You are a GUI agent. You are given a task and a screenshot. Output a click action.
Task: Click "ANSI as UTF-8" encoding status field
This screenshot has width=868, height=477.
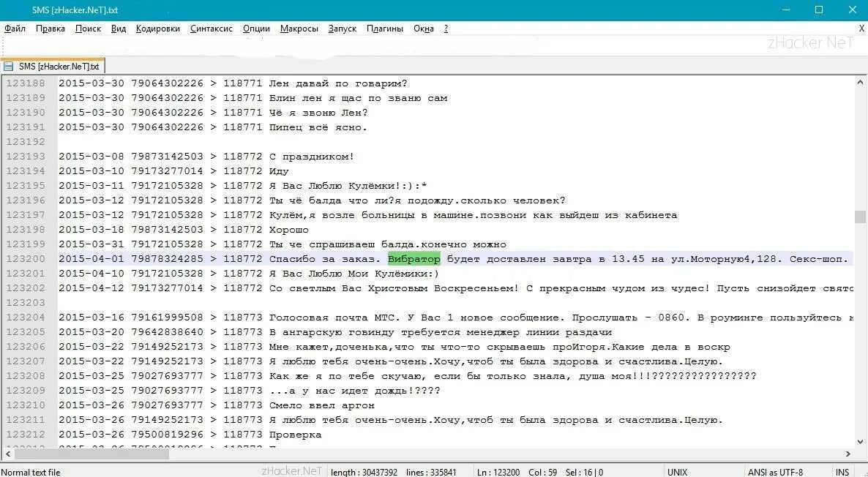775,472
